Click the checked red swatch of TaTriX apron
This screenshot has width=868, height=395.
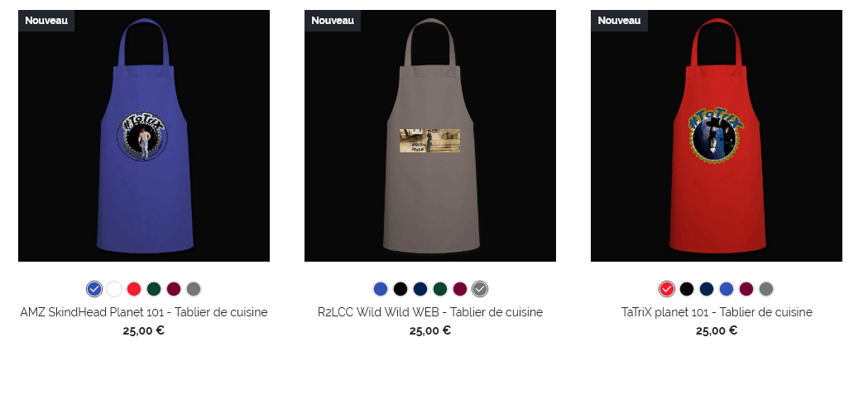point(667,289)
